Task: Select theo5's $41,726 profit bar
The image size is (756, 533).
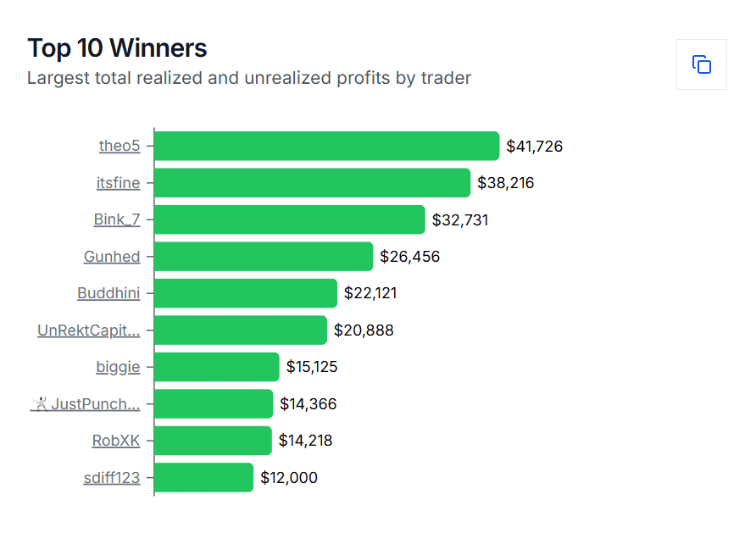Action: (x=326, y=146)
